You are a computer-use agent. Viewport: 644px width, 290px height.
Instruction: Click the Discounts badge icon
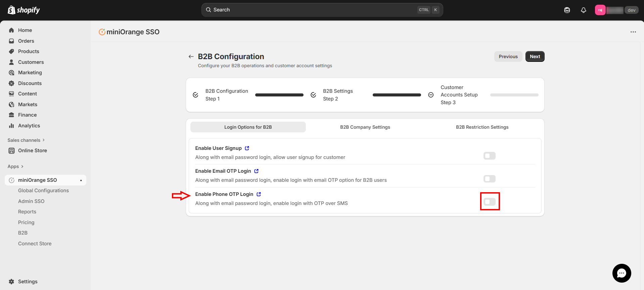(11, 83)
